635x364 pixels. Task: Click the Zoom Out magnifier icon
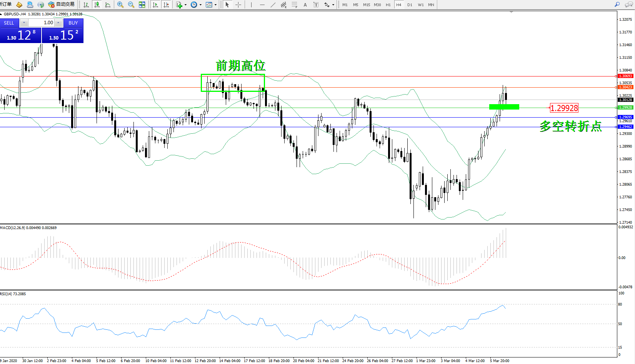click(x=131, y=5)
